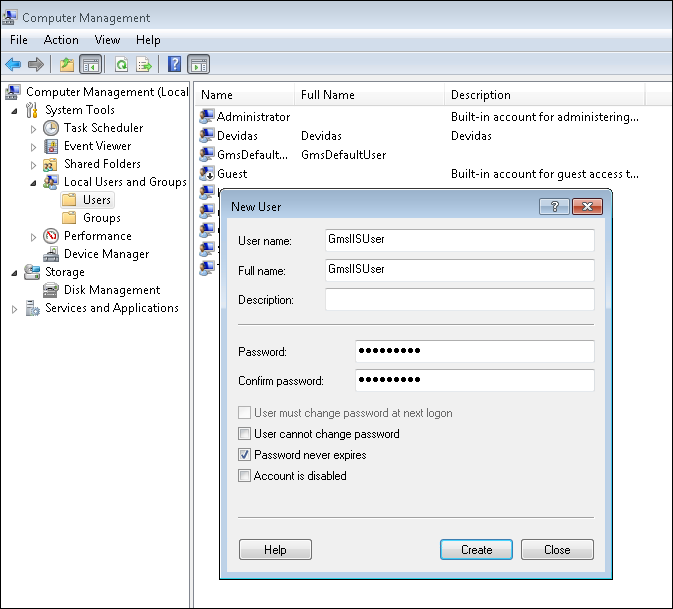Click the Full Name column header

point(328,95)
